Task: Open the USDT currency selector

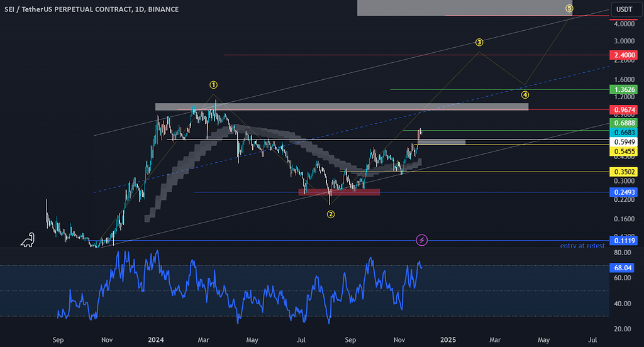Action: point(623,9)
